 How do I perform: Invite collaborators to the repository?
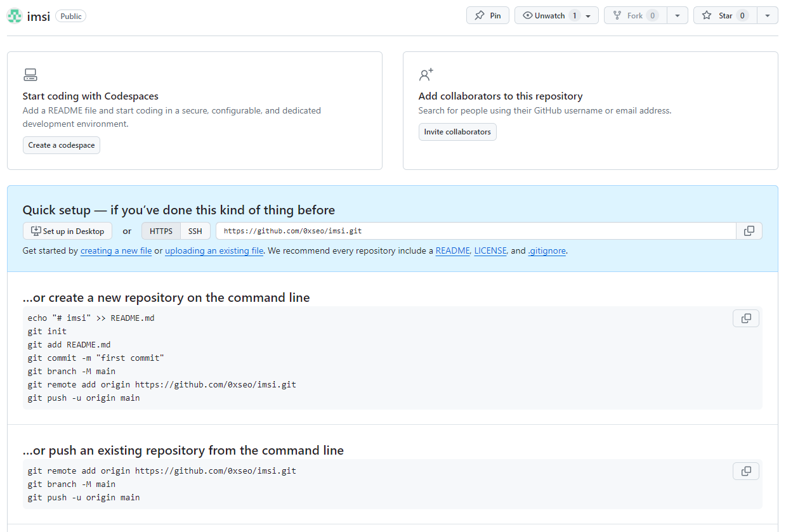click(x=457, y=132)
